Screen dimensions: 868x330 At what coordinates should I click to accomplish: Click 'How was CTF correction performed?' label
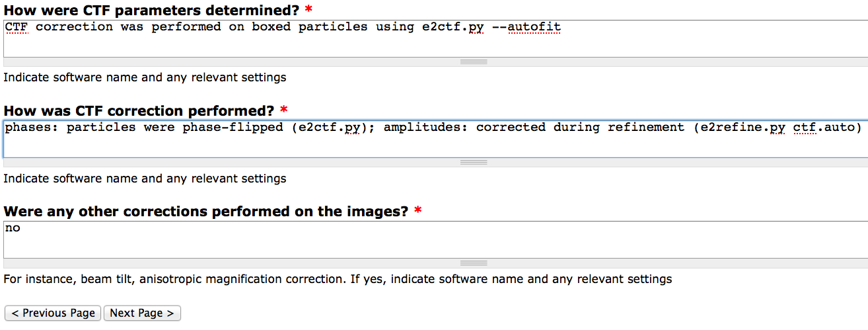pos(139,110)
